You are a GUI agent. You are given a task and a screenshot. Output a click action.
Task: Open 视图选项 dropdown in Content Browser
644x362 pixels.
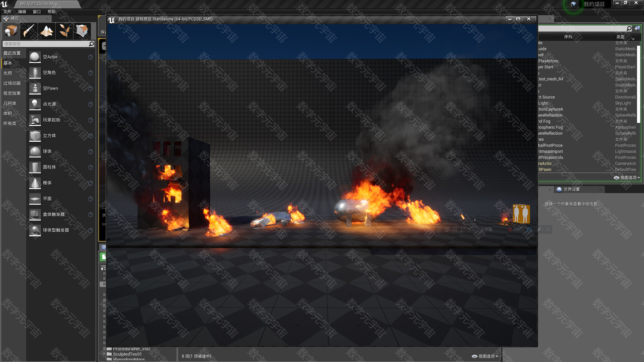pos(485,356)
